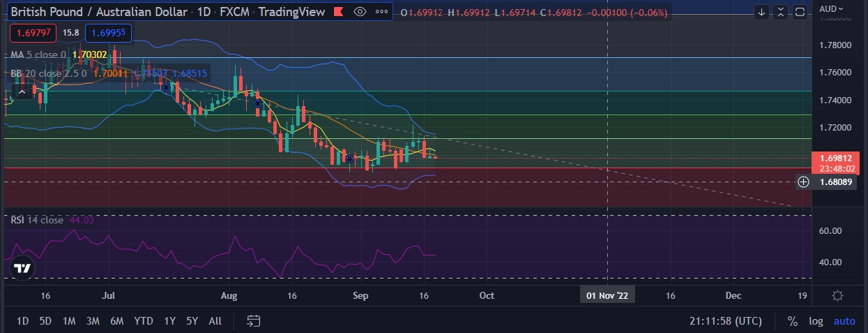The width and height of the screenshot is (868, 333).
Task: Toggle log scale mode
Action: click(815, 321)
